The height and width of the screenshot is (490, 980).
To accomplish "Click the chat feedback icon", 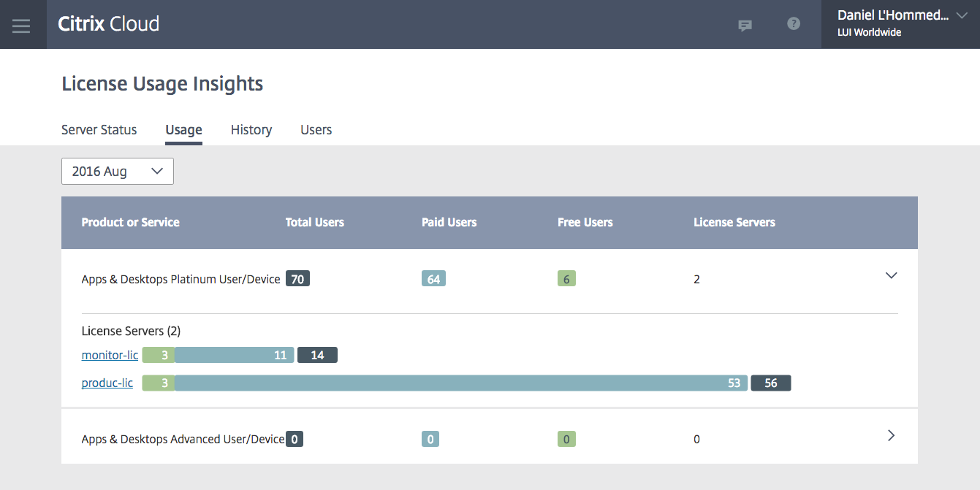I will [x=745, y=26].
